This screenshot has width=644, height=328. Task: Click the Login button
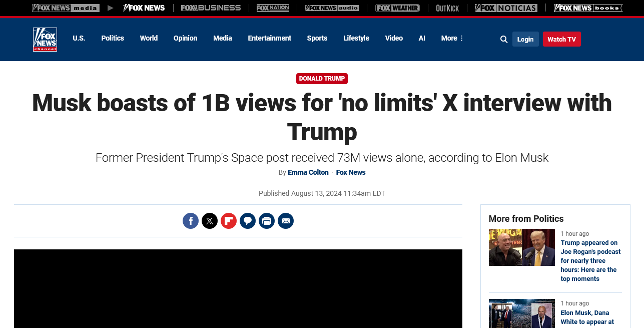[525, 39]
